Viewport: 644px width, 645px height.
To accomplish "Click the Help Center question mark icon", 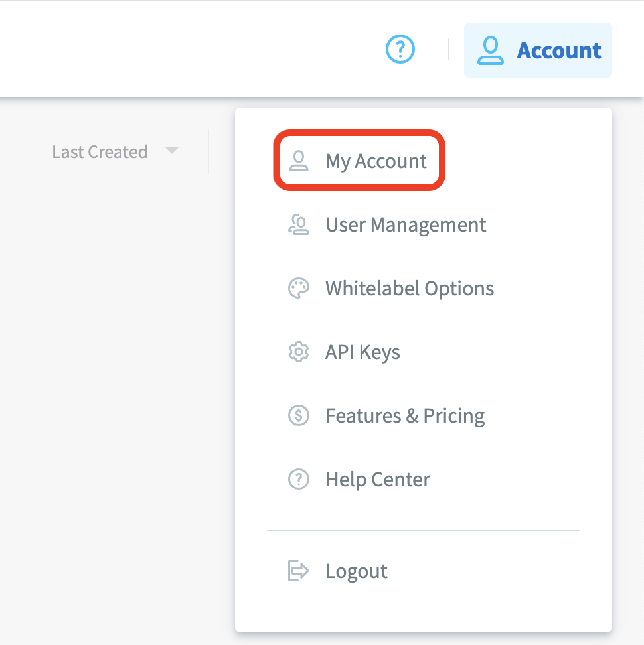I will click(299, 480).
